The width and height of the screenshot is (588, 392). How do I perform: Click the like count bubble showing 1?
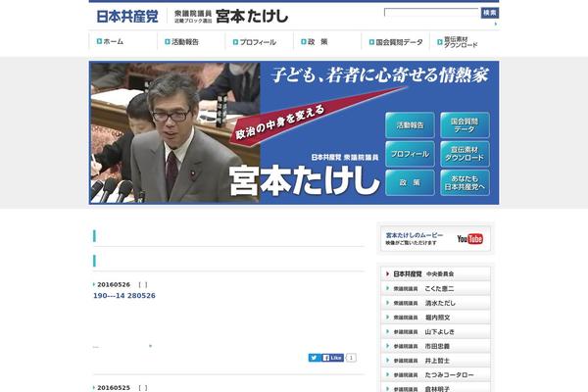(351, 358)
